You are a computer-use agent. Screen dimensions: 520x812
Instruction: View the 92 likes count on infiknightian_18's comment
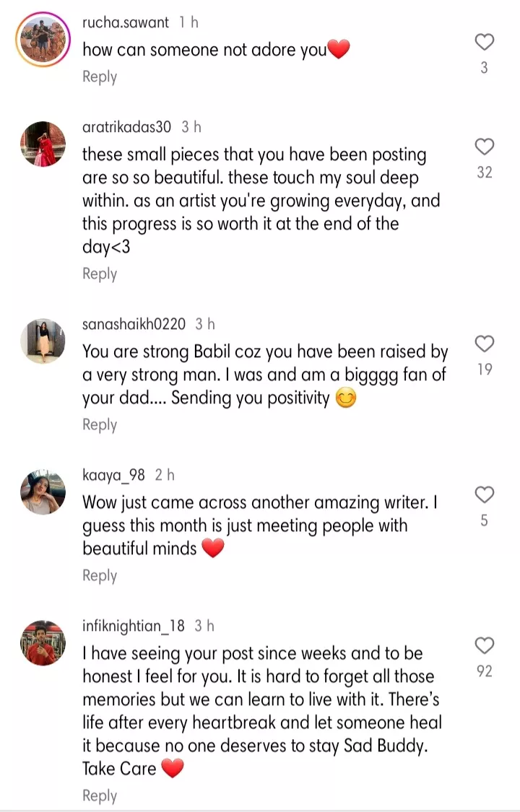[484, 671]
